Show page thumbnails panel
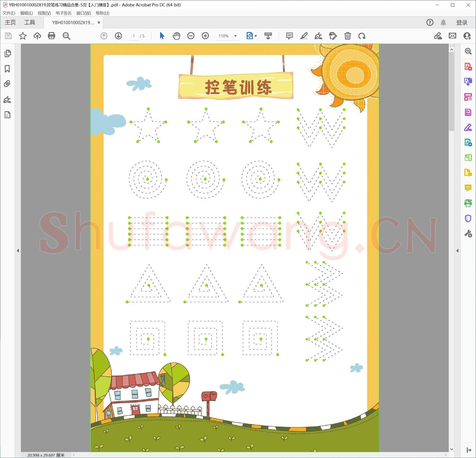The width and height of the screenshot is (476, 458). tap(8, 53)
